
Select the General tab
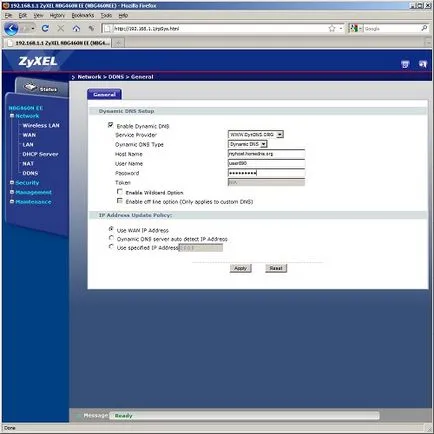[104, 94]
